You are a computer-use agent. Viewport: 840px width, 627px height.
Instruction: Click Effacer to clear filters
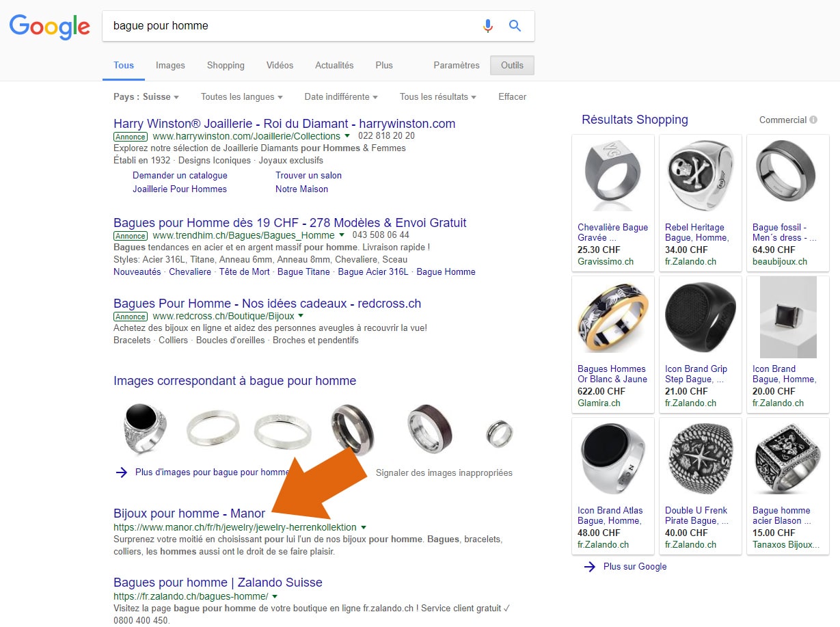[512, 97]
